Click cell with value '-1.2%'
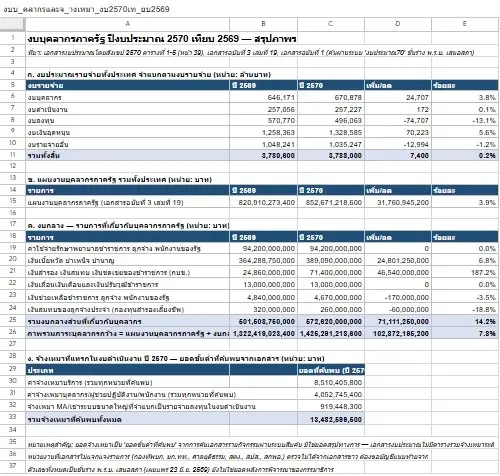Image resolution: width=500 pixels, height=476 pixels. click(465, 145)
